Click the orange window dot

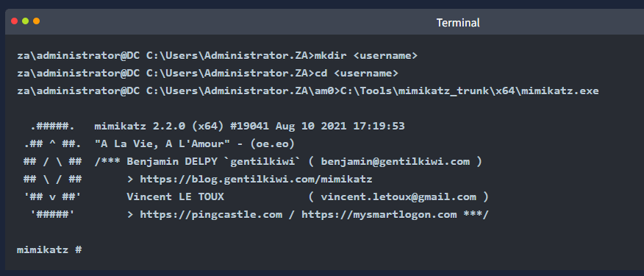coord(37,21)
